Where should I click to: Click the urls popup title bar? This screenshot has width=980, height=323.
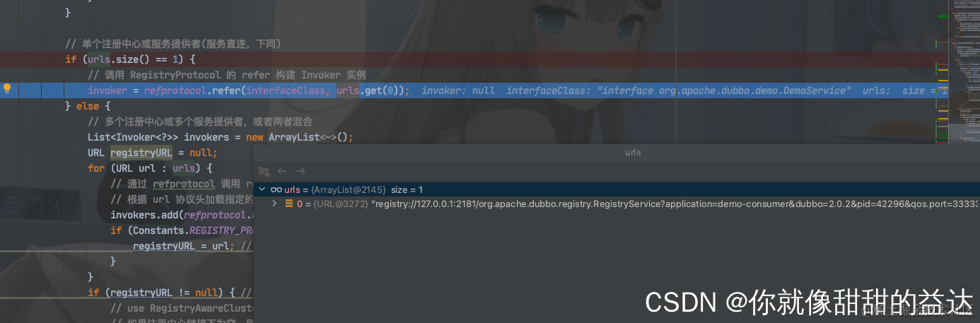617,152
